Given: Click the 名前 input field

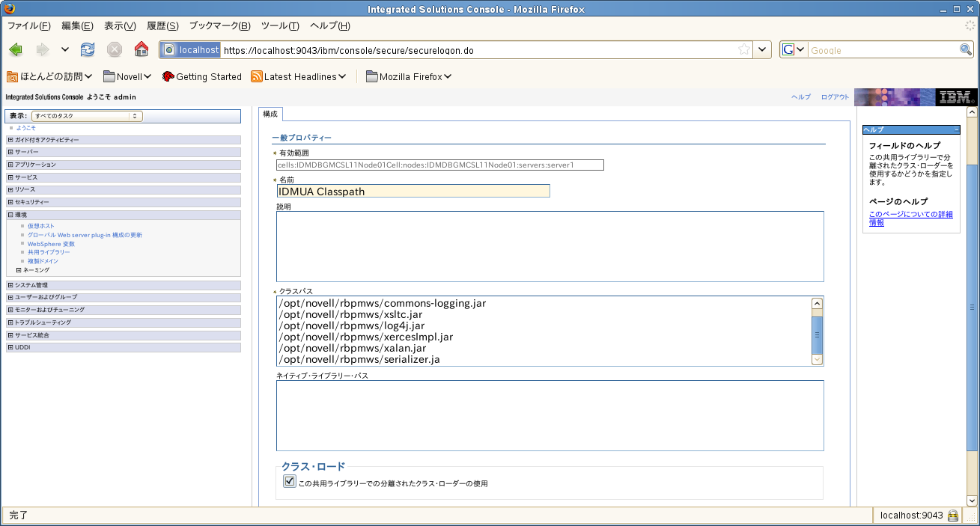Looking at the screenshot, I should pos(413,191).
